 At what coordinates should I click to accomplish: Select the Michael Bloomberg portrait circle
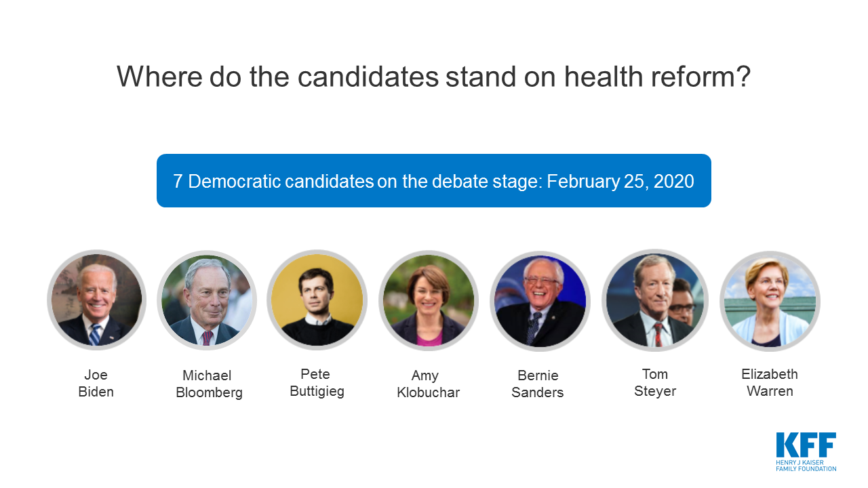tap(207, 300)
